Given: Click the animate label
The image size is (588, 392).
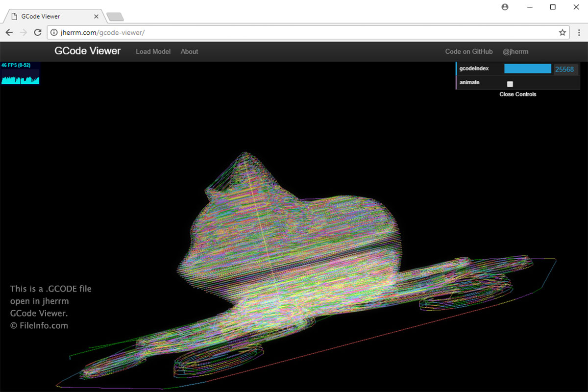Looking at the screenshot, I should coord(469,82).
